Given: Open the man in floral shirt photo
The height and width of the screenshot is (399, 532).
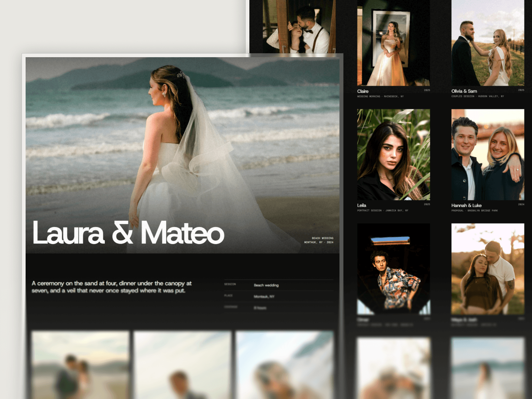Looking at the screenshot, I should tap(393, 269).
